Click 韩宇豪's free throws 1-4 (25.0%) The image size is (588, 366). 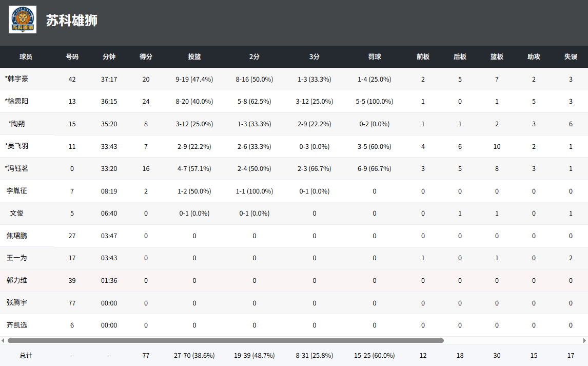click(374, 80)
